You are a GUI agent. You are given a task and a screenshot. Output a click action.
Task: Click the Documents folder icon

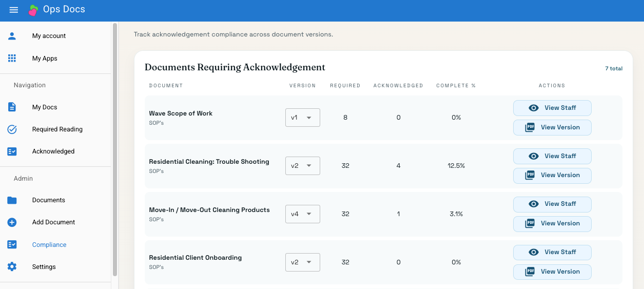[x=12, y=200]
